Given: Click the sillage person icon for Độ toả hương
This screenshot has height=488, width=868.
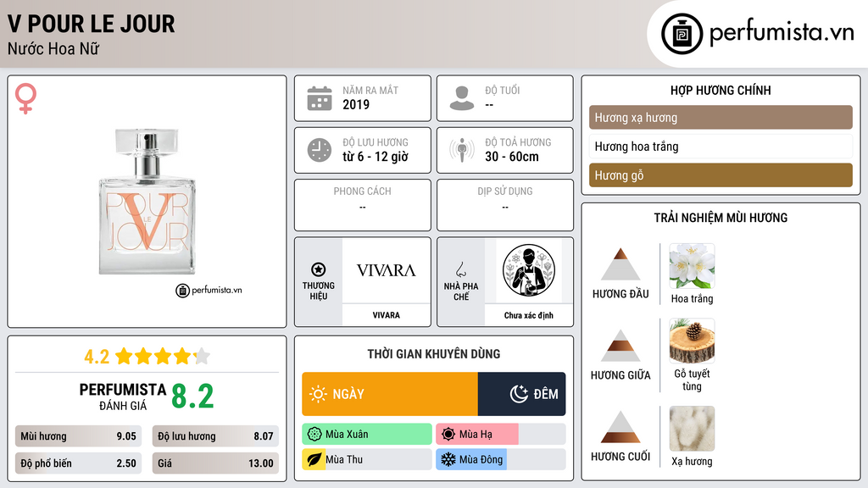Looking at the screenshot, I should (x=462, y=150).
